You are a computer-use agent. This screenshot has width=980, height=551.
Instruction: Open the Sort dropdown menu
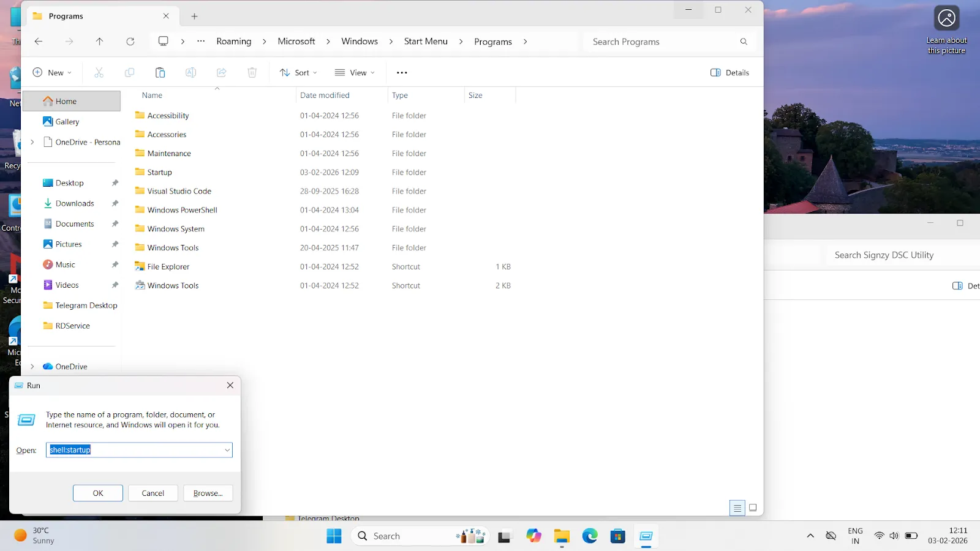coord(298,73)
